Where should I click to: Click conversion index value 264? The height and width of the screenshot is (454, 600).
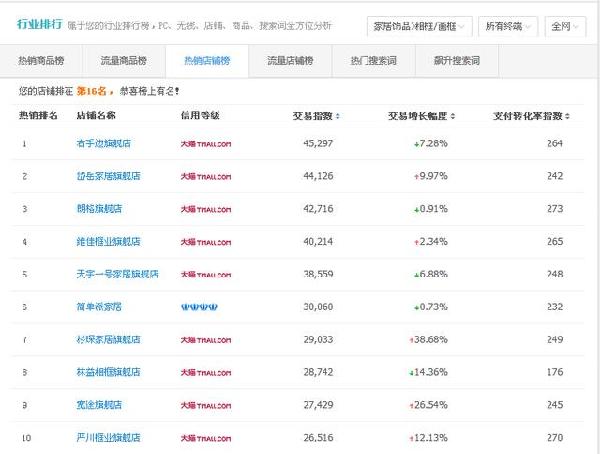point(555,144)
